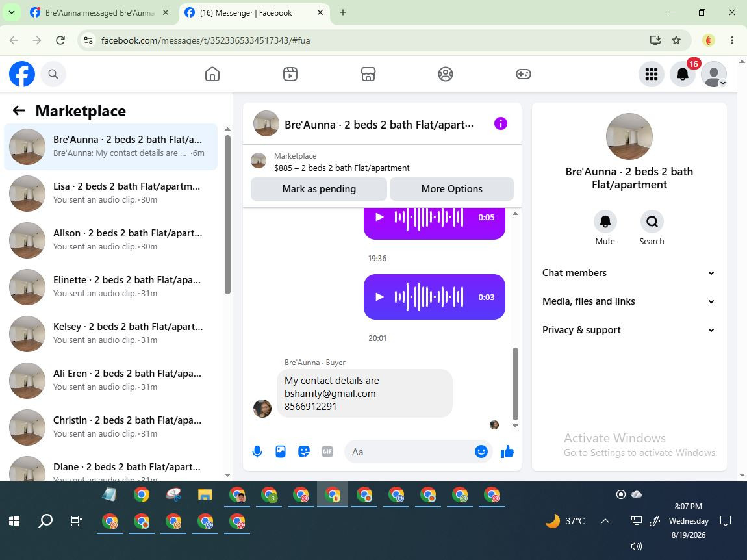This screenshot has height=560, width=747.
Task: Open volume control in tray
Action: pyautogui.click(x=636, y=546)
